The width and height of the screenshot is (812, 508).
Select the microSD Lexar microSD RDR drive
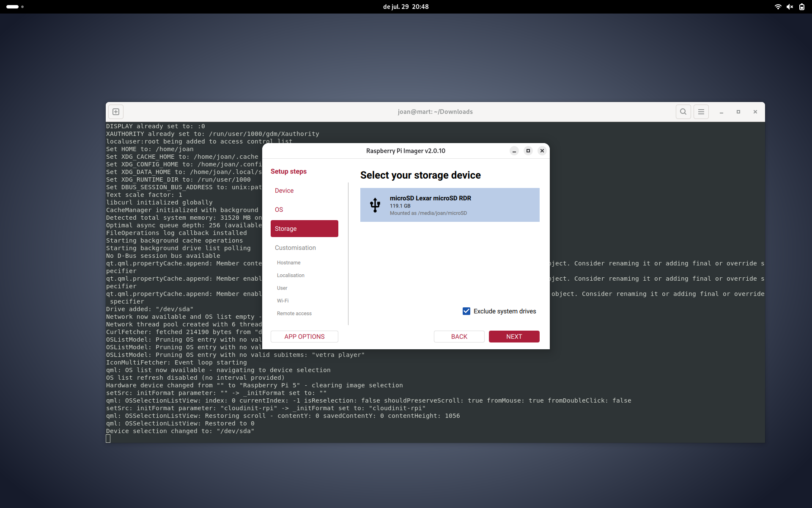tap(450, 205)
